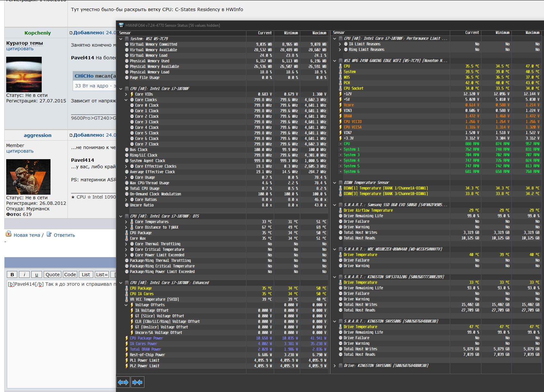The image size is (544, 392).
Task: Click the Ответить link
Action: tap(64, 235)
